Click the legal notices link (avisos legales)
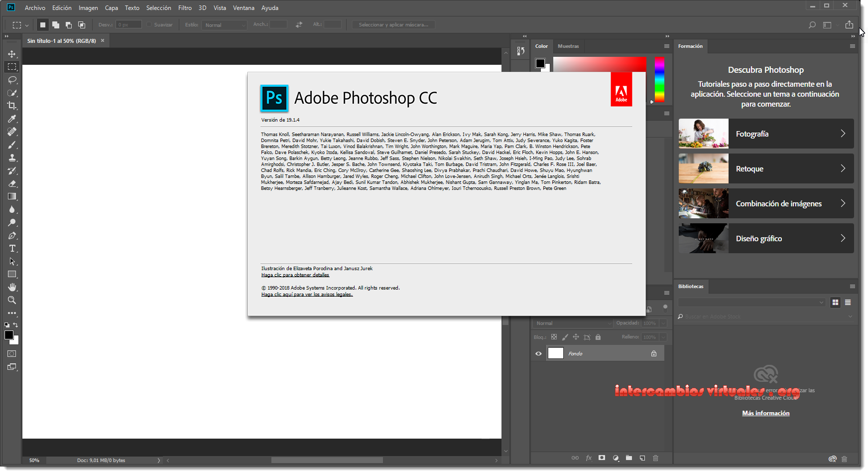This screenshot has height=474, width=868. pos(307,295)
